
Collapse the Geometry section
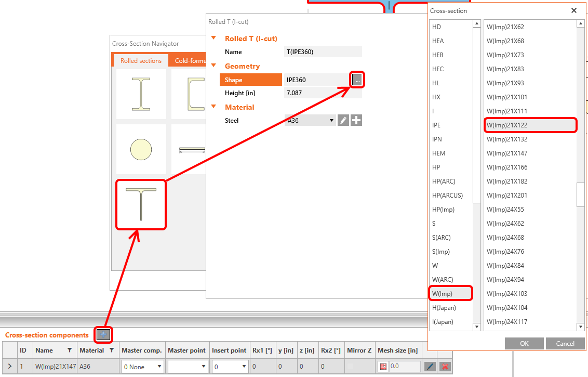click(213, 66)
